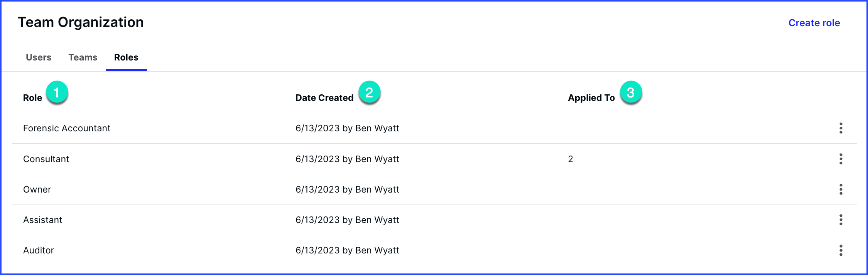Viewport: 868px width, 275px height.
Task: Open the Consultant row three-dot menu
Action: [841, 159]
